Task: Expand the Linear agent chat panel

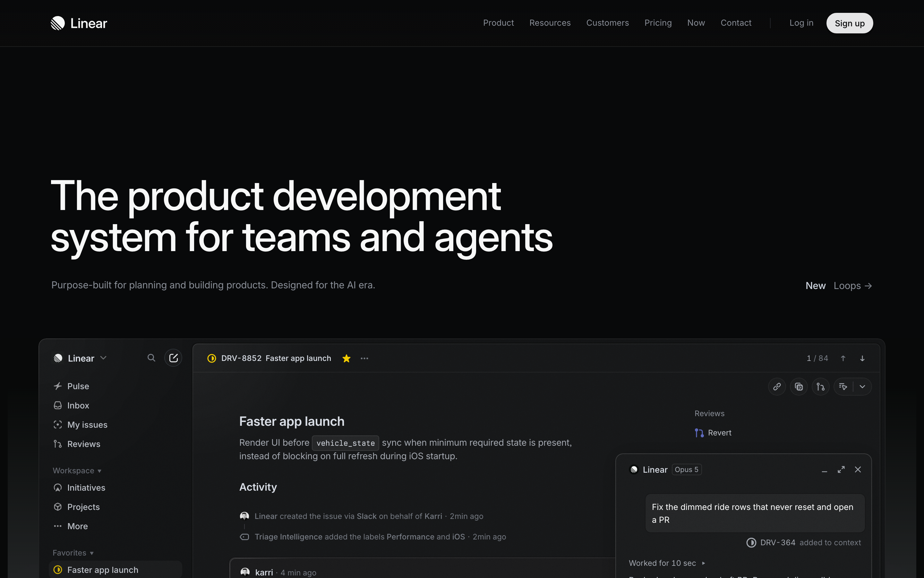Action: coord(841,469)
